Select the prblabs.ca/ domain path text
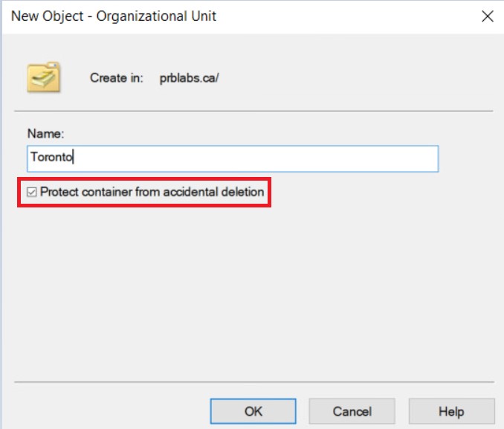The height and width of the screenshot is (429, 504). pos(190,77)
